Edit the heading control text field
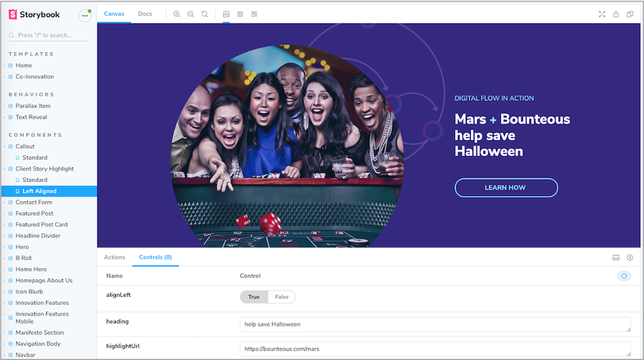Viewport: 644px width, 360px height. coord(435,324)
